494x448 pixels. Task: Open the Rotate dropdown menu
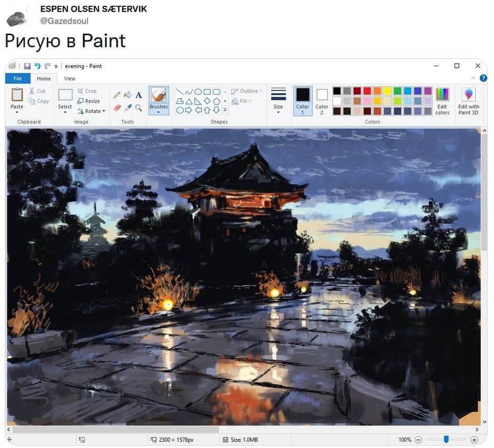point(91,111)
